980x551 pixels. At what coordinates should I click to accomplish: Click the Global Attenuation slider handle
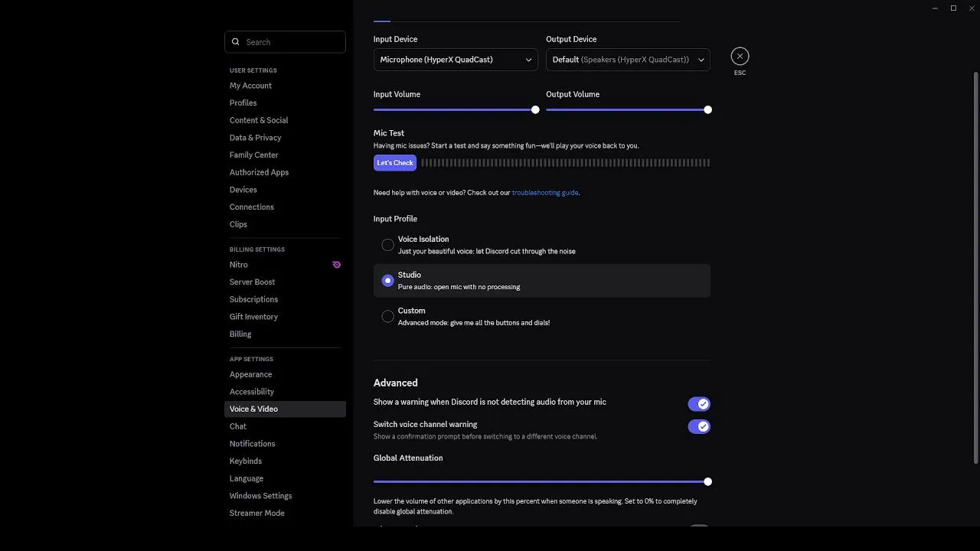click(x=707, y=482)
